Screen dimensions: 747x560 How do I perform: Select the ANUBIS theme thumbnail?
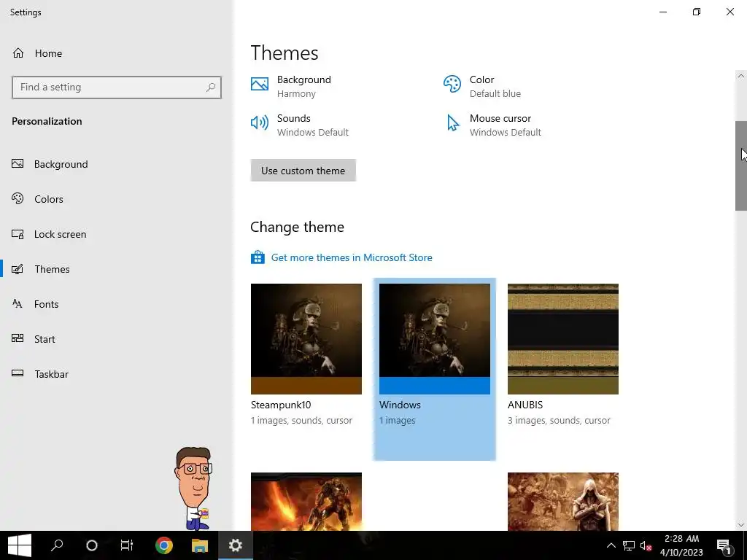[563, 339]
